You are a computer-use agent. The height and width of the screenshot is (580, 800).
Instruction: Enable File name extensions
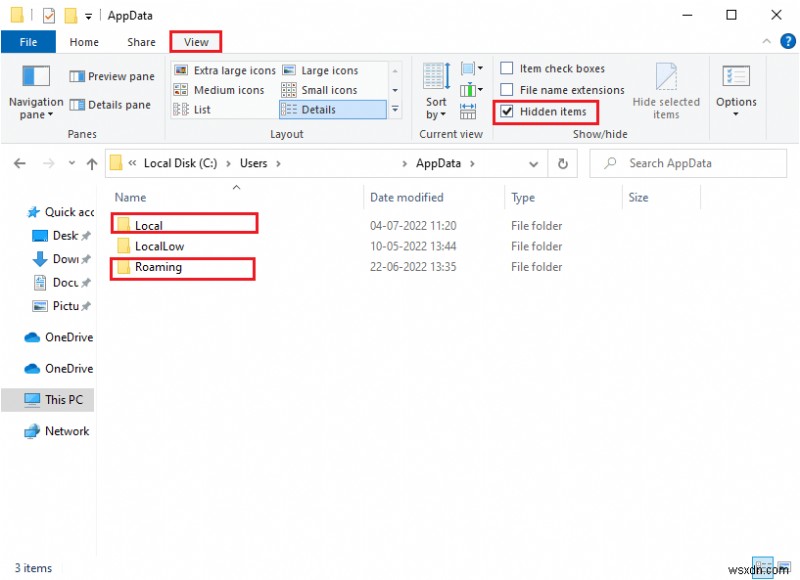point(508,89)
